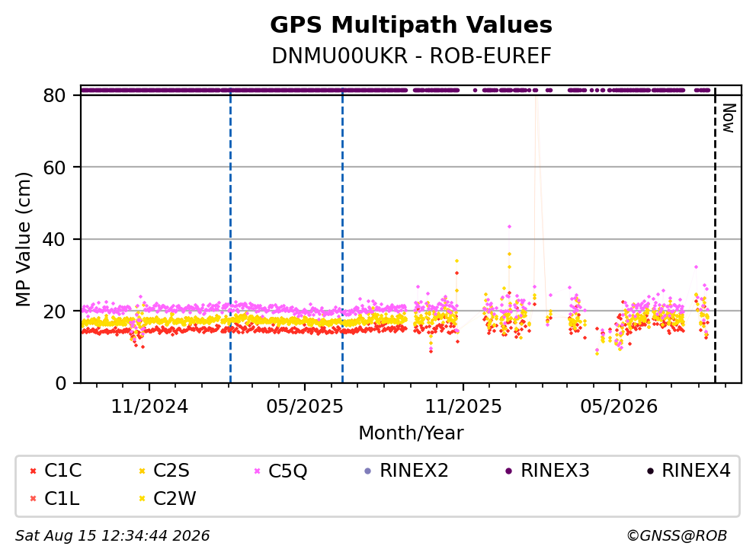Click the C5Q magenta legend marker
This screenshot has height=559, width=756.
(x=257, y=471)
